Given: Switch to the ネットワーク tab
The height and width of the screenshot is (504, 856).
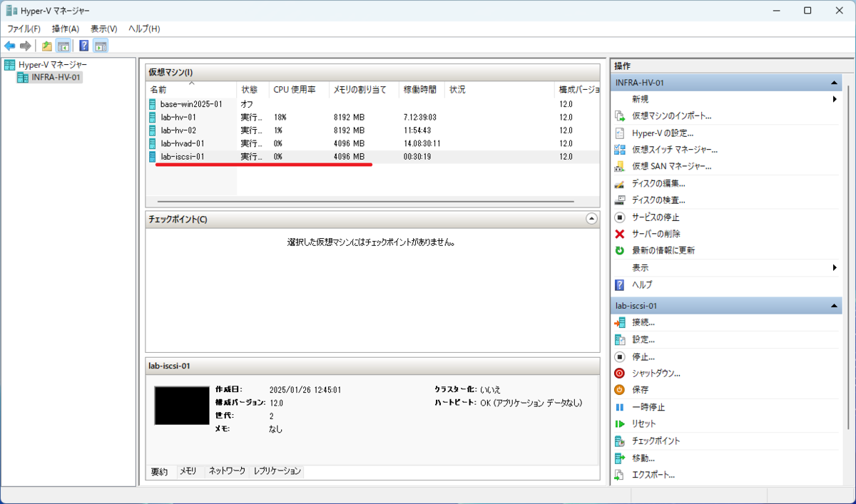Looking at the screenshot, I should click(226, 471).
